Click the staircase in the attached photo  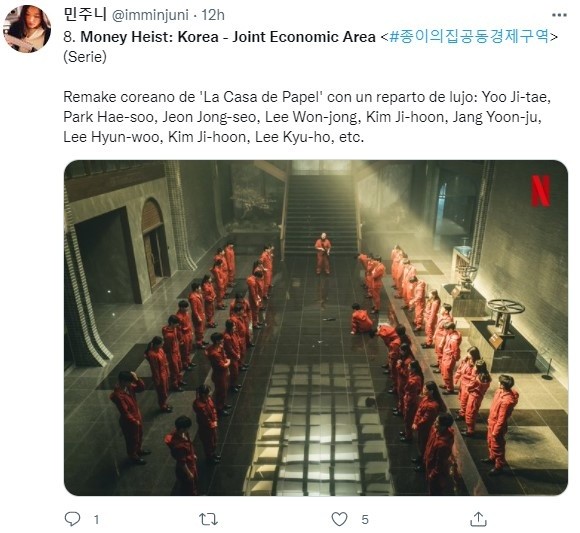click(x=320, y=214)
